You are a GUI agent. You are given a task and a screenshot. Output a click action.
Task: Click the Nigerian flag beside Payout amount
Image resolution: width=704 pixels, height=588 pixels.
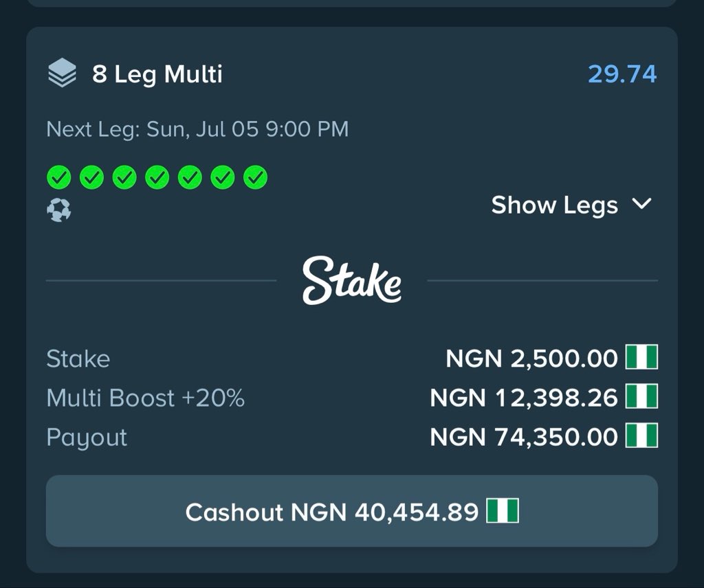point(641,436)
